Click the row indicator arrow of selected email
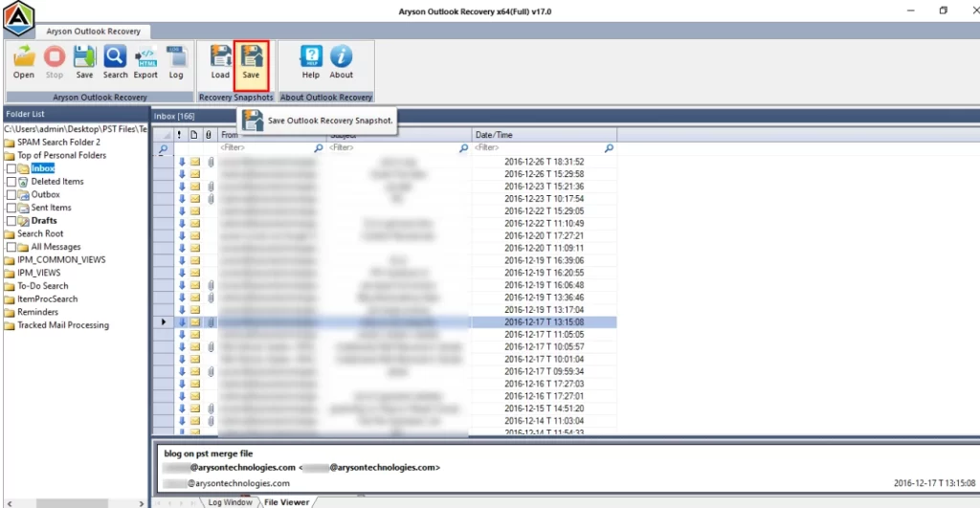The height and width of the screenshot is (508, 980). coord(164,322)
